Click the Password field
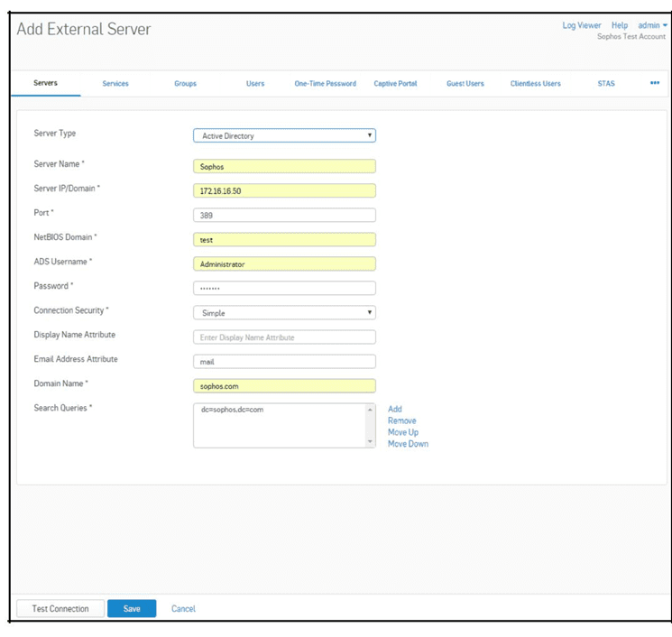This screenshot has height=637, width=672. (x=284, y=288)
